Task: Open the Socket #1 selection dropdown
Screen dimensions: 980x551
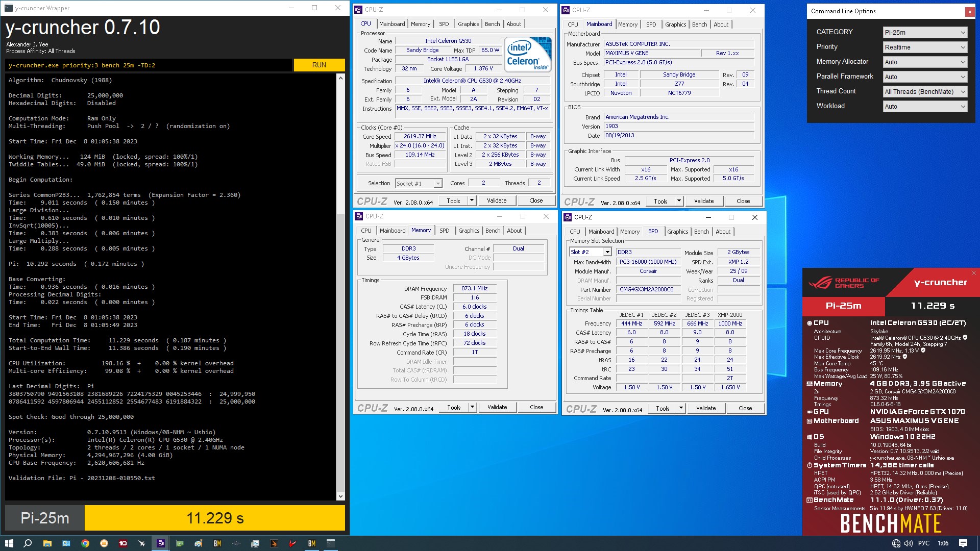Action: click(x=419, y=183)
